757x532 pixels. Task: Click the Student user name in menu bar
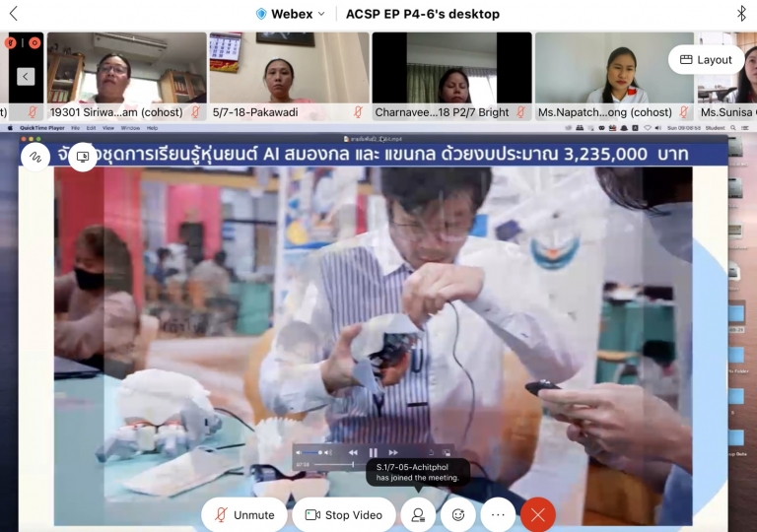(715, 128)
